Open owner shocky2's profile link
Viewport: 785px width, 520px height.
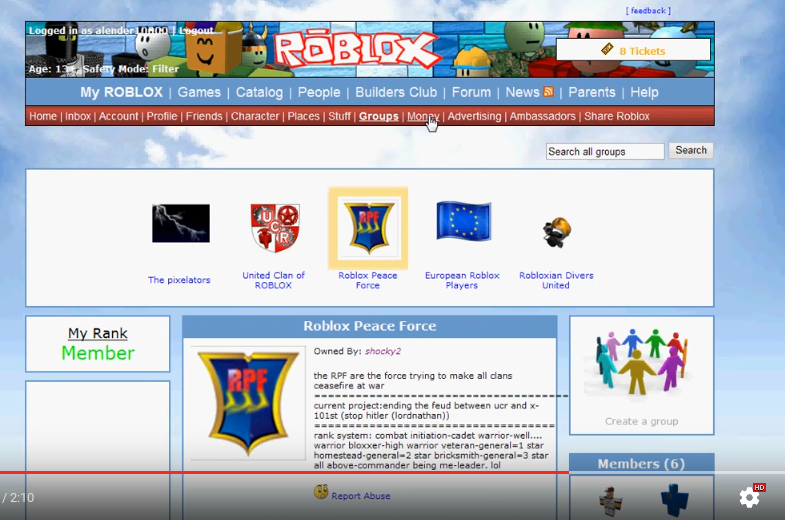click(x=383, y=351)
